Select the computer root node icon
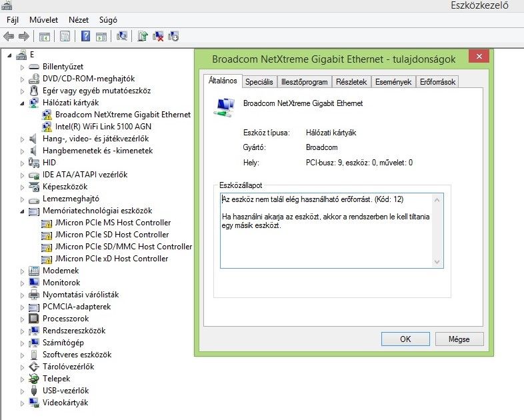 click(x=21, y=55)
